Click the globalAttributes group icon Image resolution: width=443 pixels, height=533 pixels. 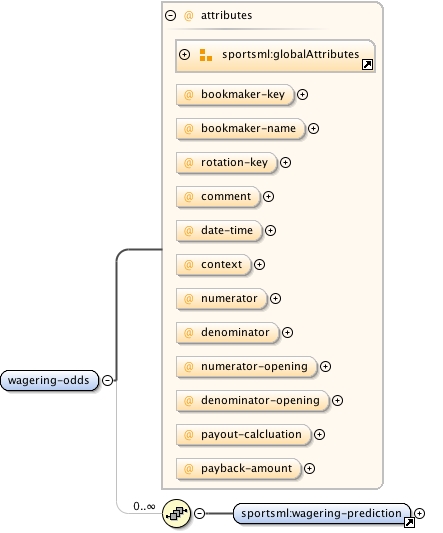click(x=206, y=55)
